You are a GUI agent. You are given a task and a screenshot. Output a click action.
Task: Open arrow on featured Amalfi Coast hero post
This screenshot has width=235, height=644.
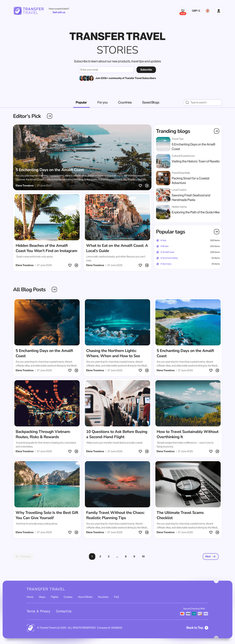pyautogui.click(x=147, y=185)
